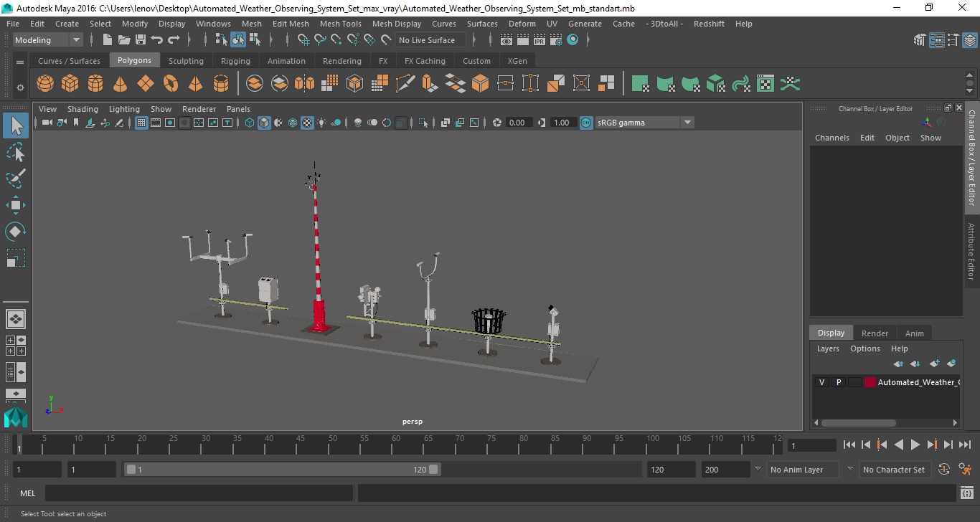
Task: Create a polygon cylinder from the shelf
Action: coord(95,84)
